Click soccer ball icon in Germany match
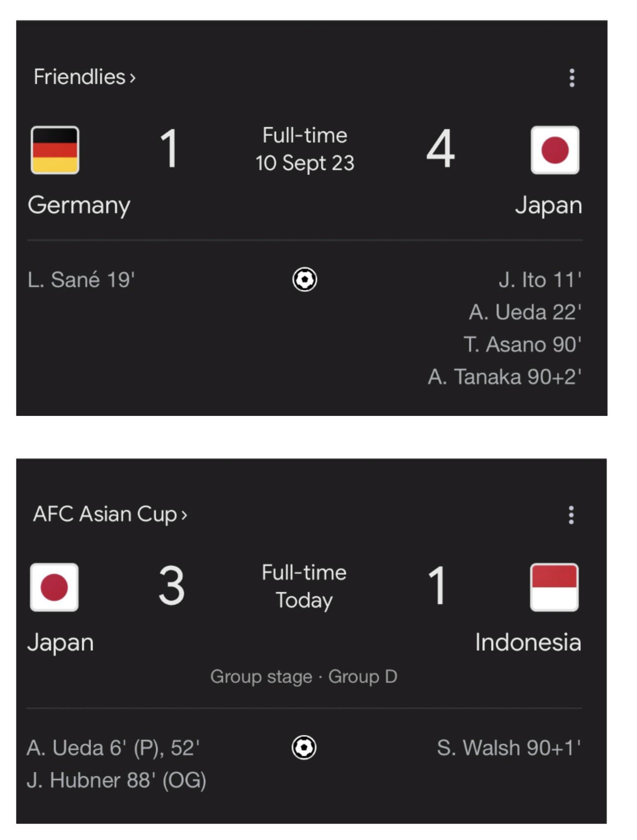637x840 pixels. 305,280
